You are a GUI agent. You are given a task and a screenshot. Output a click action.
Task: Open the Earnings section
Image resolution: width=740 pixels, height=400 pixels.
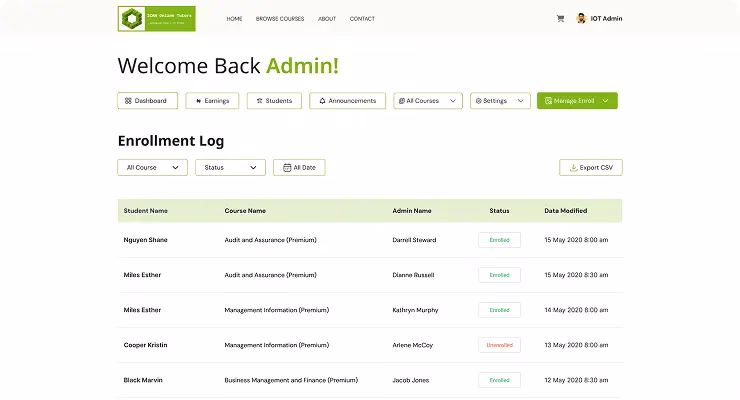click(213, 101)
